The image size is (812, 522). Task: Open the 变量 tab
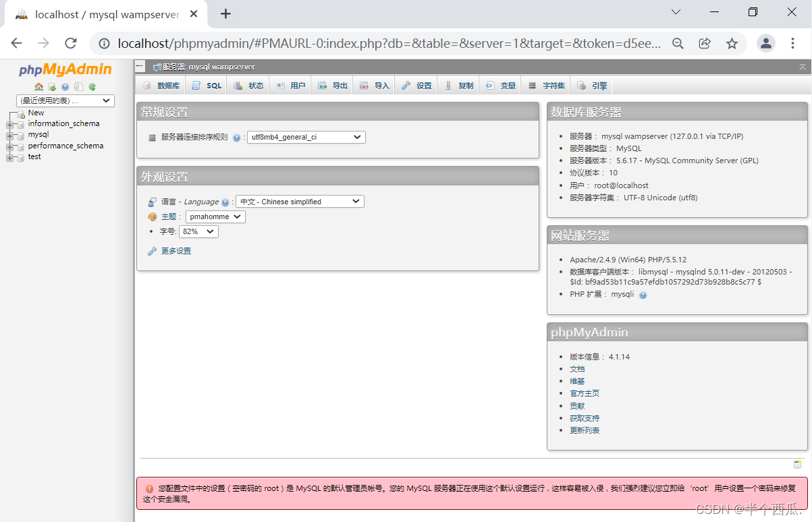point(500,86)
